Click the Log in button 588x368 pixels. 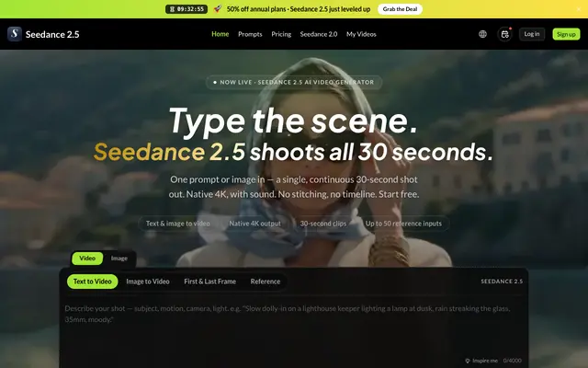(531, 34)
